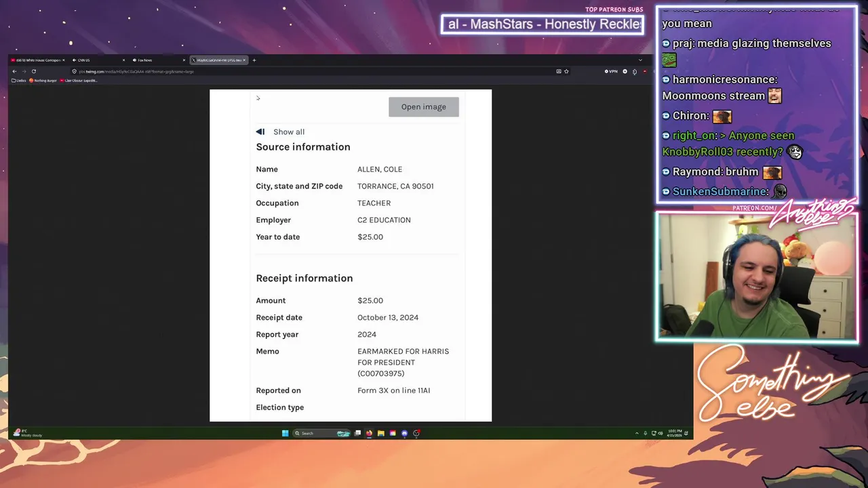The height and width of the screenshot is (488, 868).
Task: Open the Nothing Burger bookmark
Action: pyautogui.click(x=43, y=81)
